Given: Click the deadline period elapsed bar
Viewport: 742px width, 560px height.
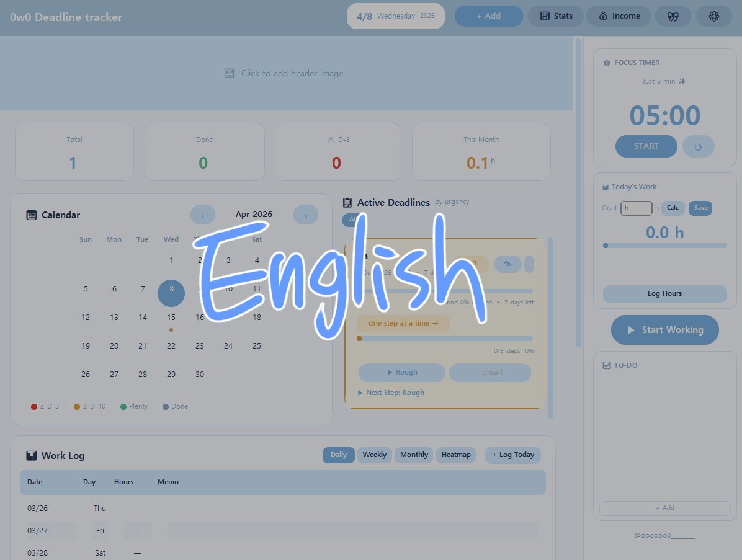Looking at the screenshot, I should coord(445,290).
